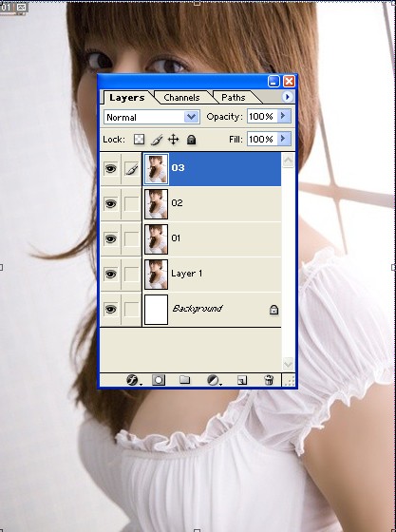Click the white Background layer thumbnail
Viewport: 396px width, 532px height.
[x=157, y=309]
